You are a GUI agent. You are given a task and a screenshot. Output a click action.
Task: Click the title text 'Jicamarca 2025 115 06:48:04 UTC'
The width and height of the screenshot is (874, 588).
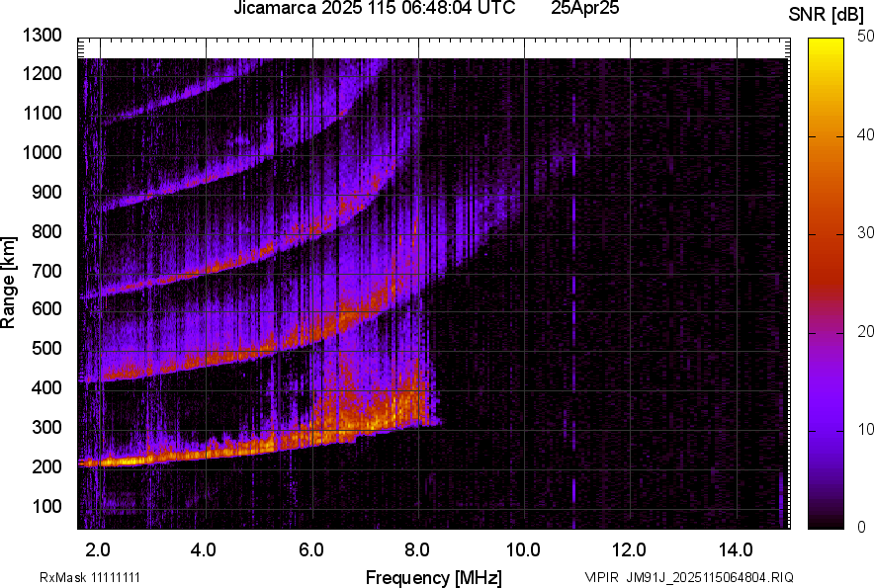click(x=374, y=8)
